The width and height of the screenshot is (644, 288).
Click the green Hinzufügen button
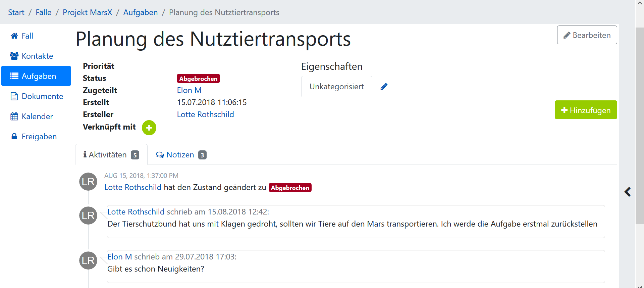click(x=586, y=110)
